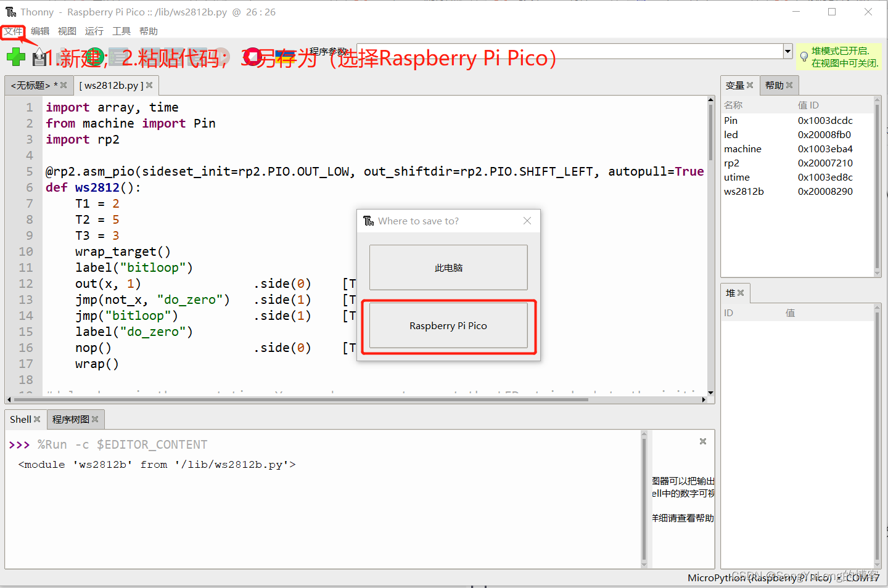Image resolution: width=888 pixels, height=588 pixels.
Task: Close the <无标题> editor tab
Action: pos(64,85)
